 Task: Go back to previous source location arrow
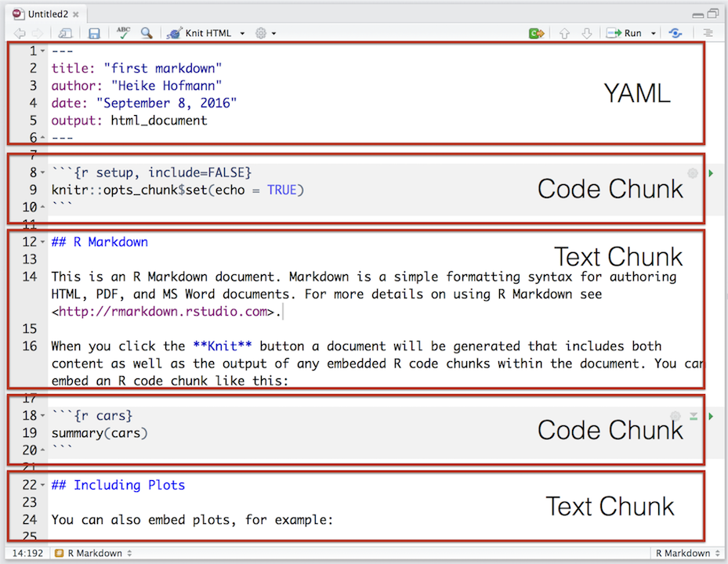click(20, 34)
